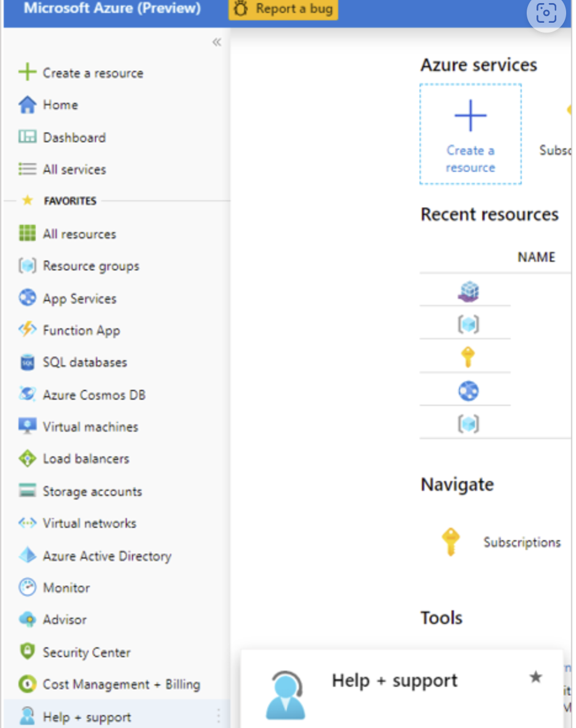Open the Azure Cosmos DB sidebar entry
The width and height of the screenshot is (576, 728).
(x=94, y=395)
